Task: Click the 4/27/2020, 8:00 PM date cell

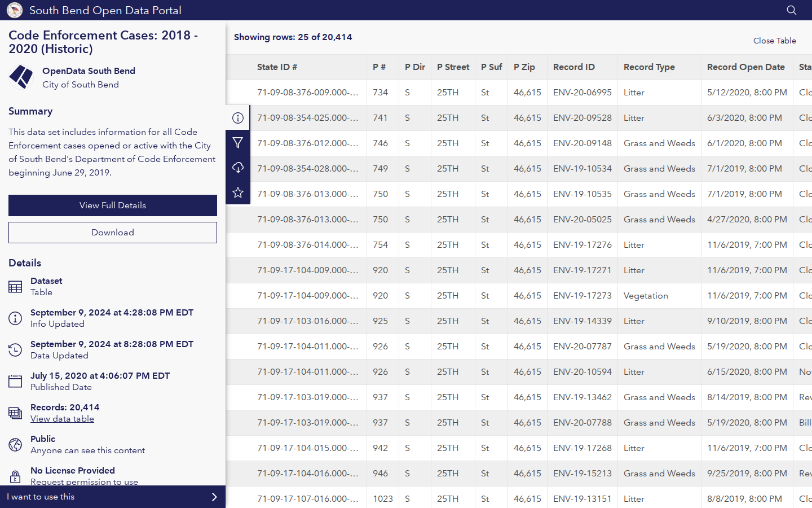Action: point(747,220)
